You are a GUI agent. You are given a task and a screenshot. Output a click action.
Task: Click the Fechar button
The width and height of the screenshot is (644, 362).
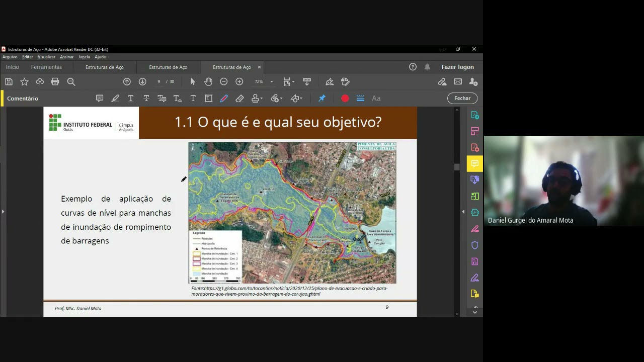462,99
